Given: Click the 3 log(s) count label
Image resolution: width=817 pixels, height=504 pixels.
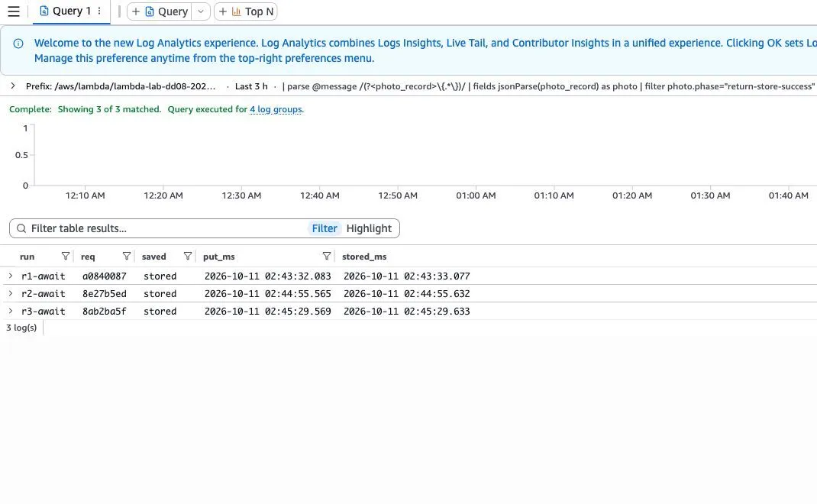Looking at the screenshot, I should [21, 328].
